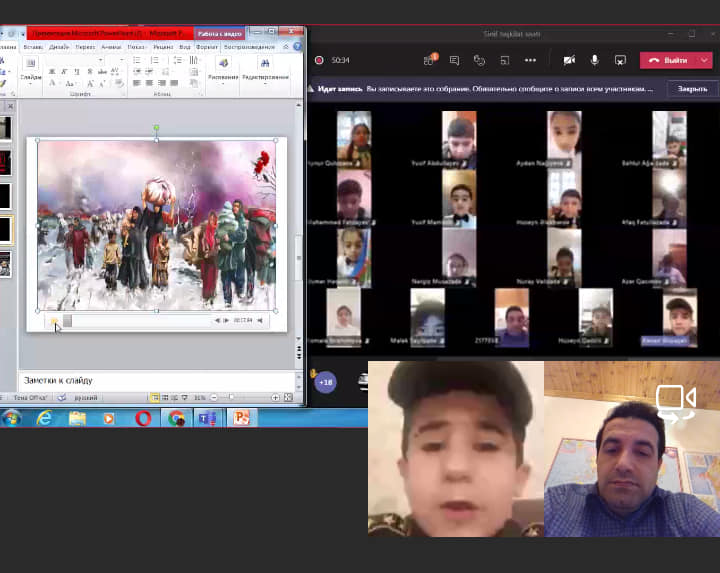Toggle bold text formatting
This screenshot has height=573, width=720.
(52, 72)
